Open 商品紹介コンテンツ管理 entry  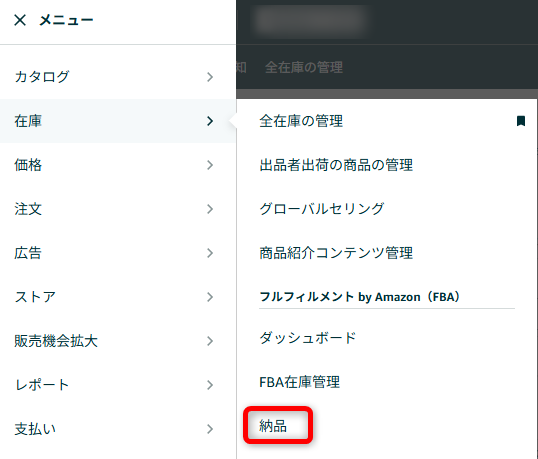[x=336, y=253]
